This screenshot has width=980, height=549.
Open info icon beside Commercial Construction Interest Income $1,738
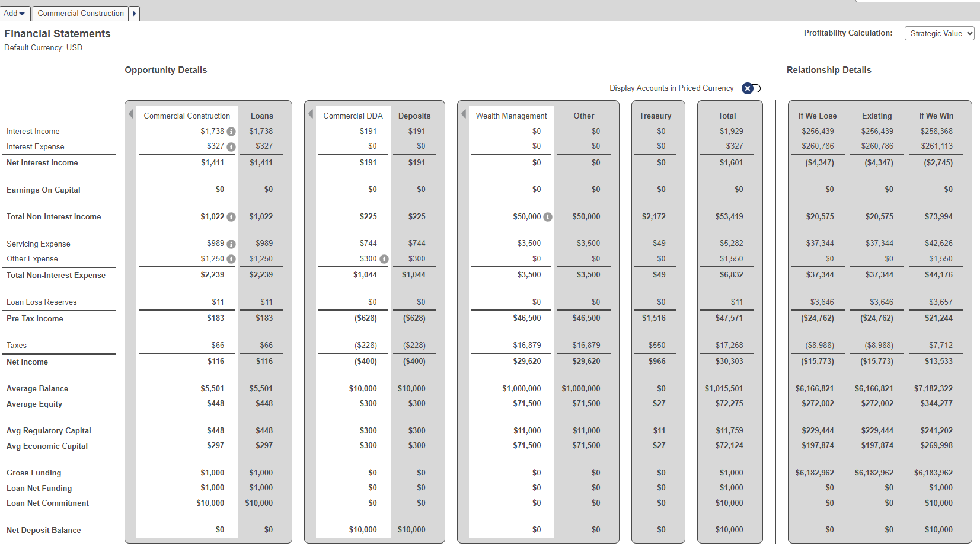(231, 132)
